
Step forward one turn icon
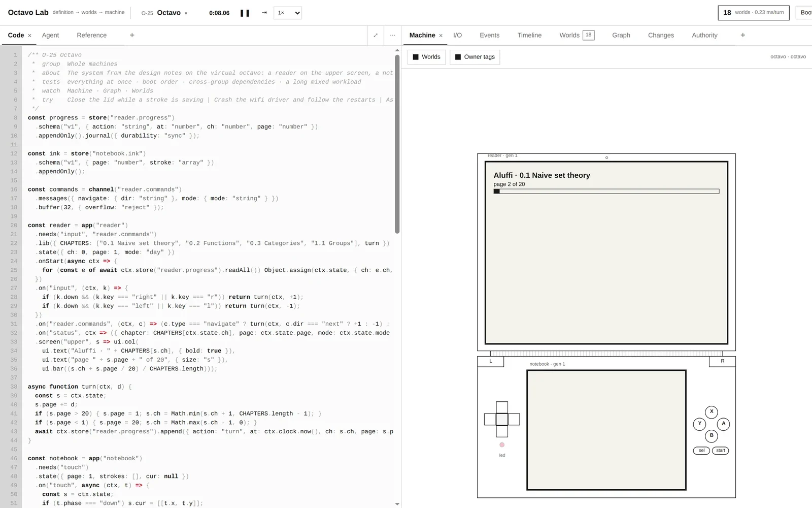pyautogui.click(x=264, y=13)
